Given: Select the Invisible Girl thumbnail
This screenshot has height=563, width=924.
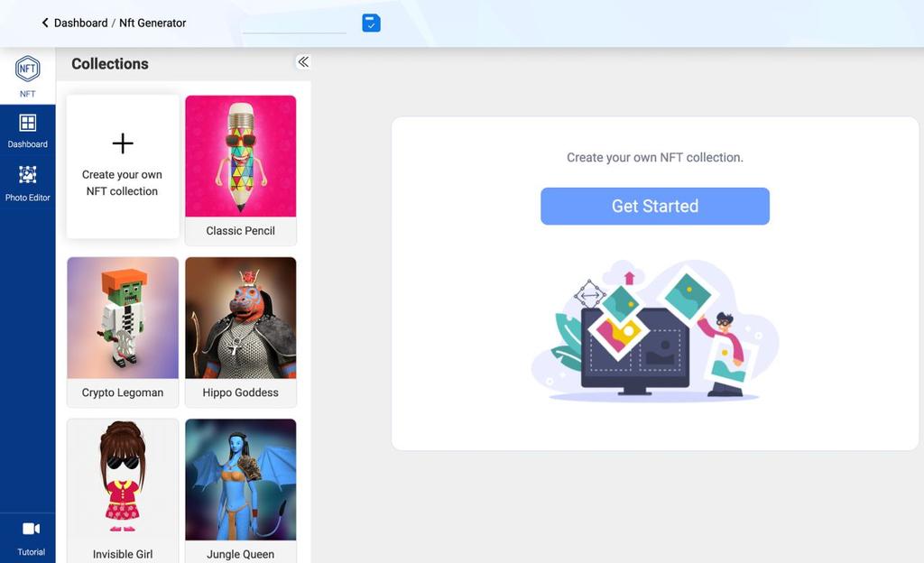Looking at the screenshot, I should pos(123,479).
